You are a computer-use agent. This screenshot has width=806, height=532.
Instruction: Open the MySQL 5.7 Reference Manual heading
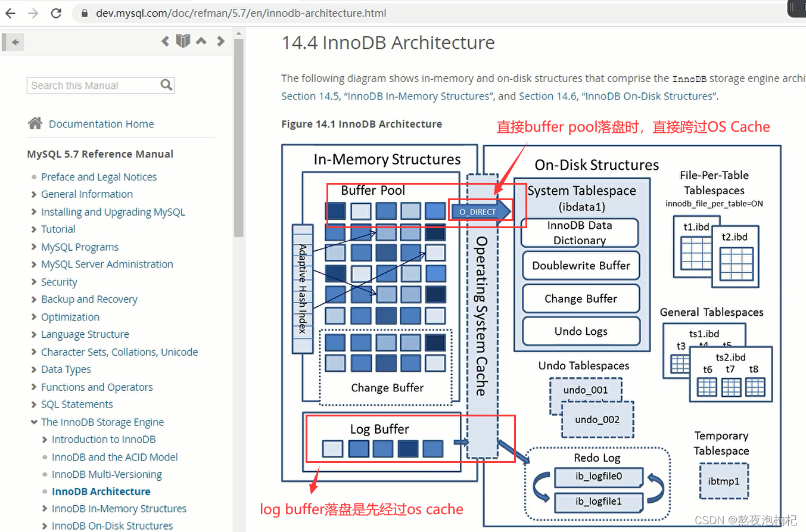(x=100, y=154)
